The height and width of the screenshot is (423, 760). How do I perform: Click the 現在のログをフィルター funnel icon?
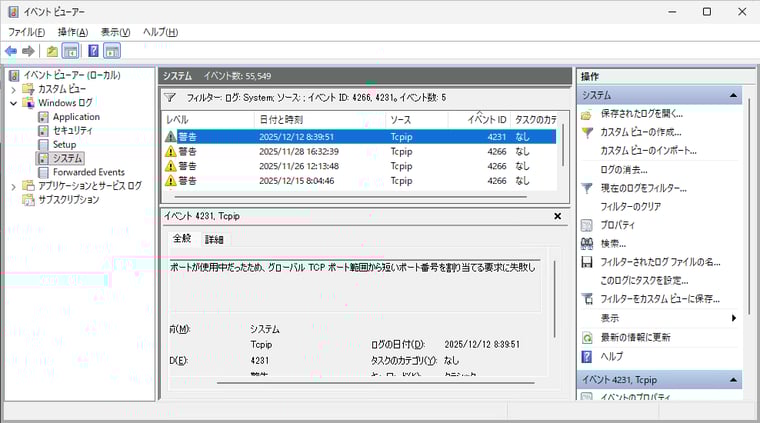click(x=587, y=188)
